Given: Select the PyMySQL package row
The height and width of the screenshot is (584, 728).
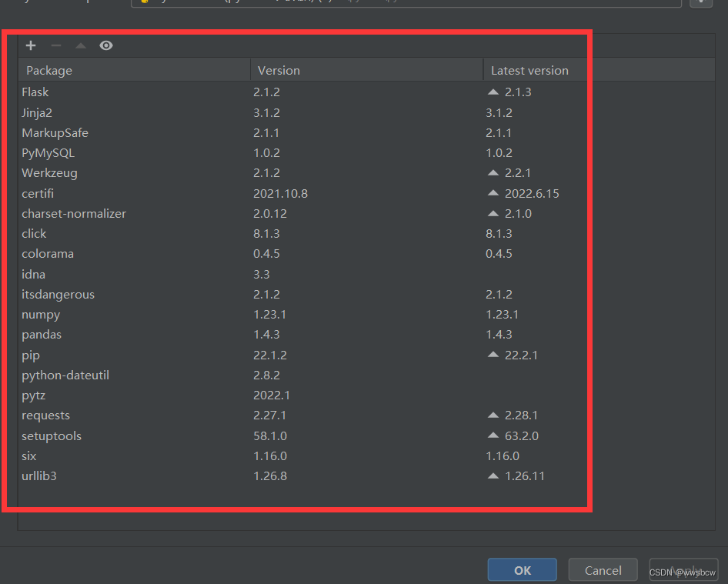Looking at the screenshot, I should 367,152.
